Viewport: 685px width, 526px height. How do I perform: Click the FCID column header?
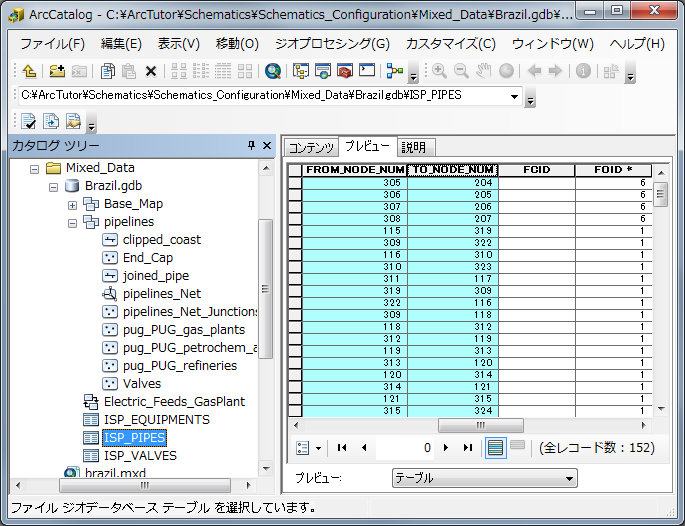(x=536, y=170)
